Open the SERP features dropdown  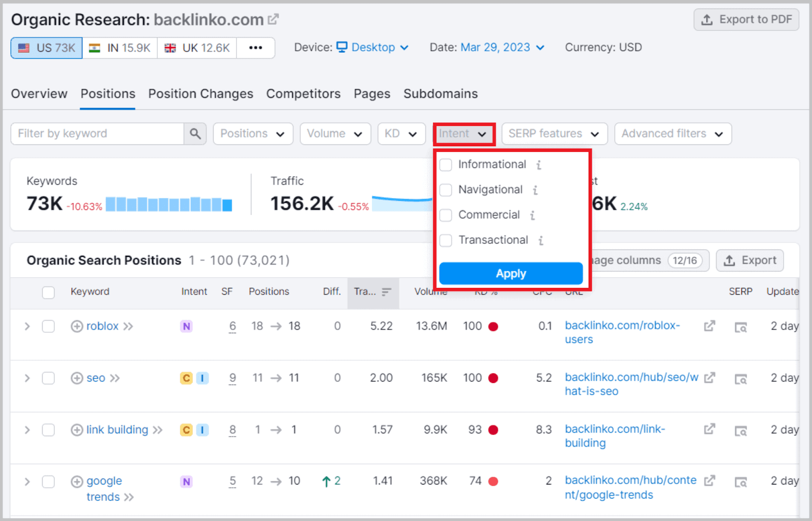click(x=554, y=133)
